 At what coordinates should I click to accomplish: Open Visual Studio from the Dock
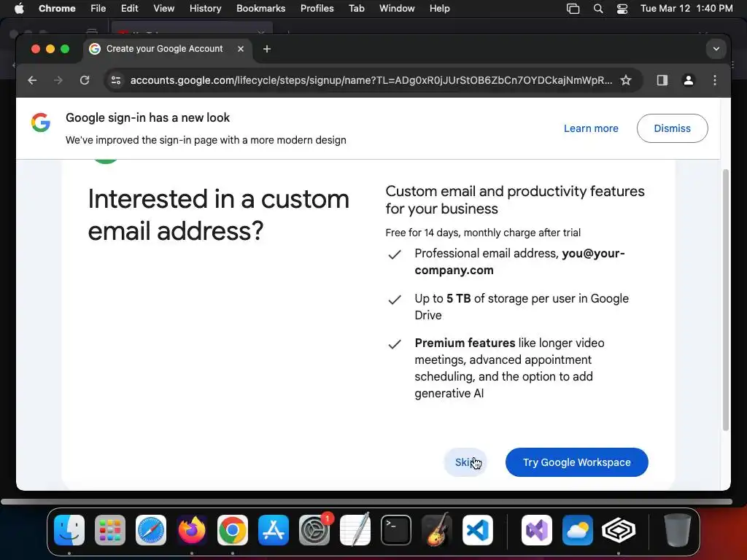tap(537, 530)
